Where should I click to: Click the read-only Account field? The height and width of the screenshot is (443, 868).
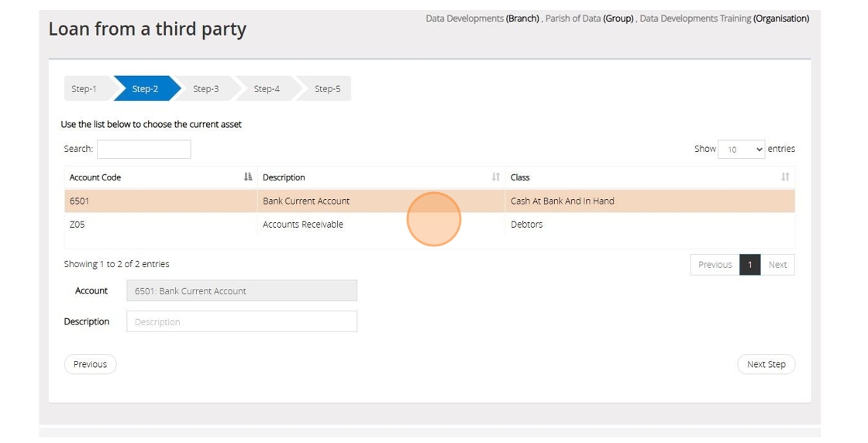pos(242,291)
